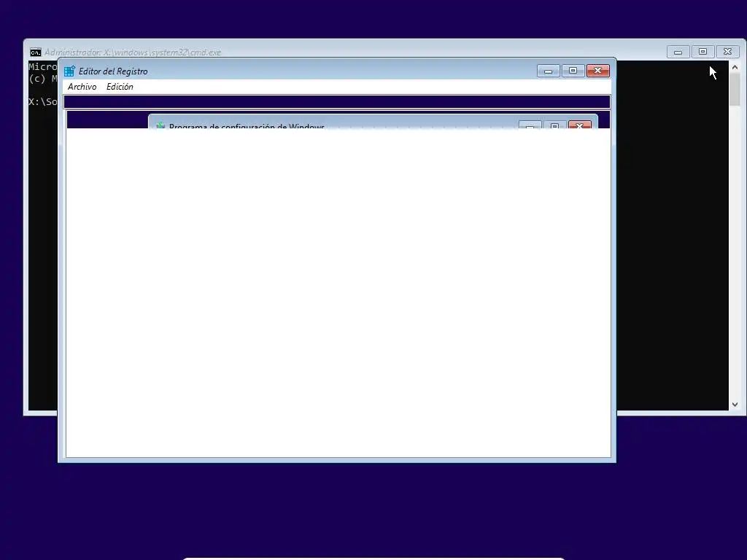This screenshot has height=560, width=747.
Task: Click the Registry Editor address bar field
Action: pyautogui.click(x=337, y=102)
